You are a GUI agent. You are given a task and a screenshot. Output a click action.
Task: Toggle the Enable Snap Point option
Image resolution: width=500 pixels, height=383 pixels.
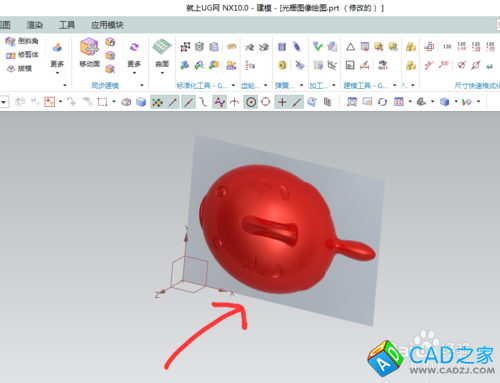coord(157,102)
